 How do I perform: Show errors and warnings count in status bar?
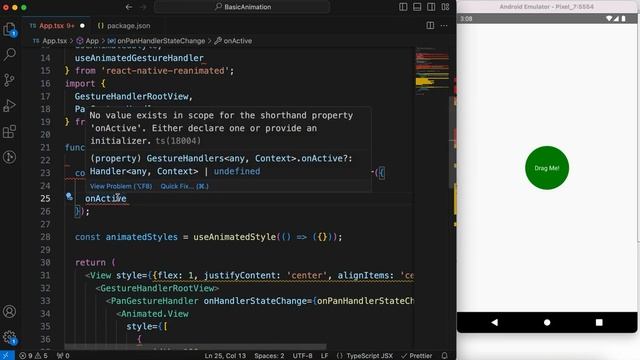(33, 356)
